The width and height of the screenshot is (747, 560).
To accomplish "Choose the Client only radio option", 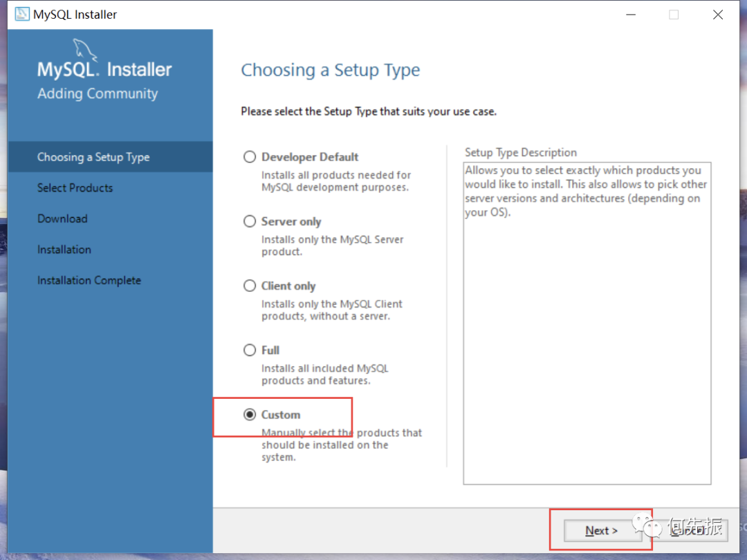I will 250,286.
